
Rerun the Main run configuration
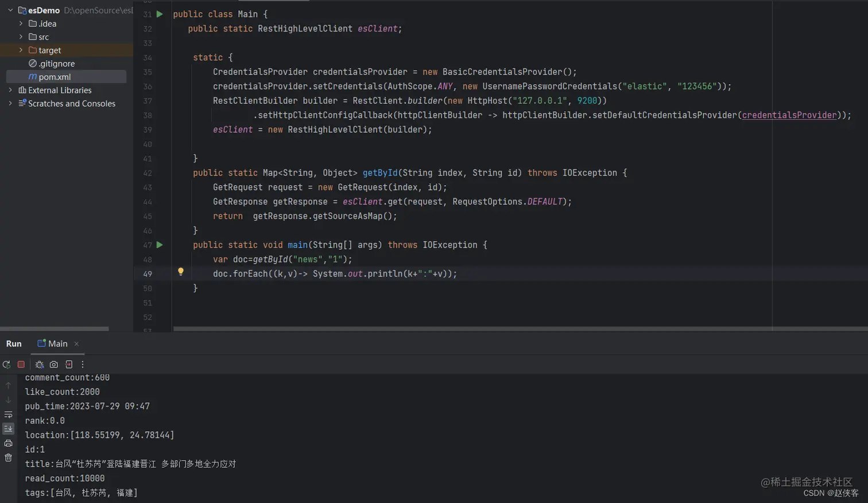[6, 365]
